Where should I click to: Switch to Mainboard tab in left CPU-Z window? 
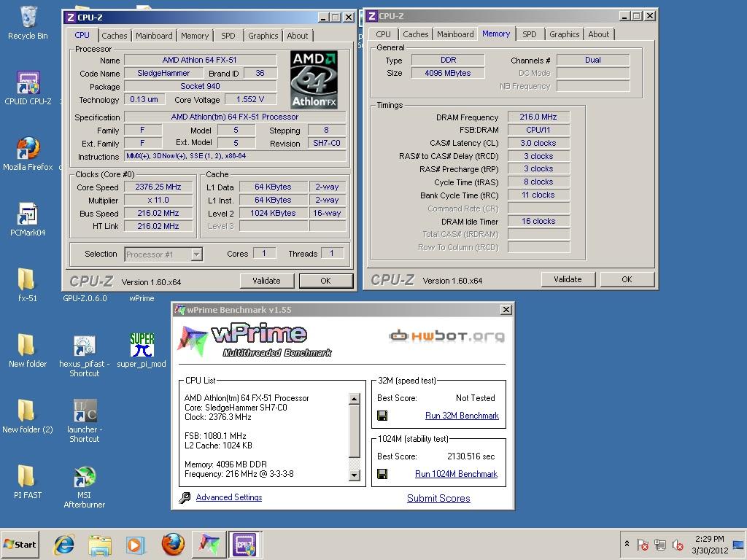click(x=154, y=36)
